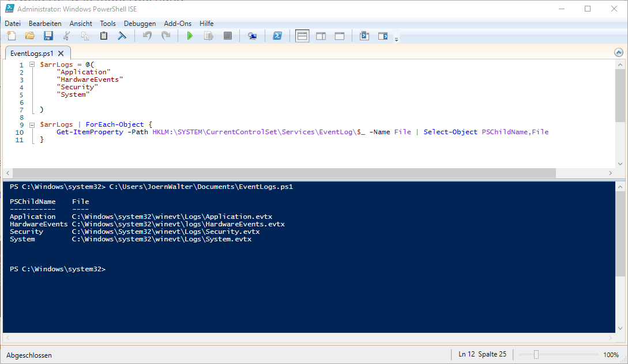628x364 pixels.
Task: Click the script pane horizontal scrollbar
Action: pyautogui.click(x=284, y=173)
